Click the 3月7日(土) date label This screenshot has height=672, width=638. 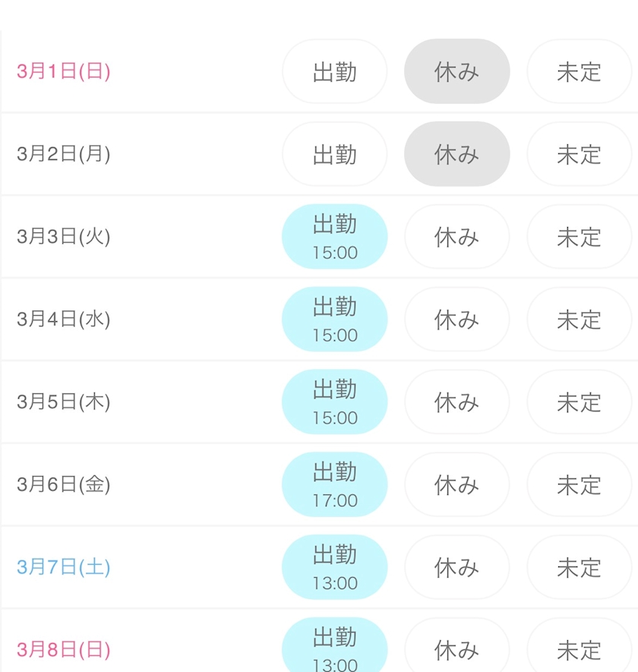click(64, 567)
